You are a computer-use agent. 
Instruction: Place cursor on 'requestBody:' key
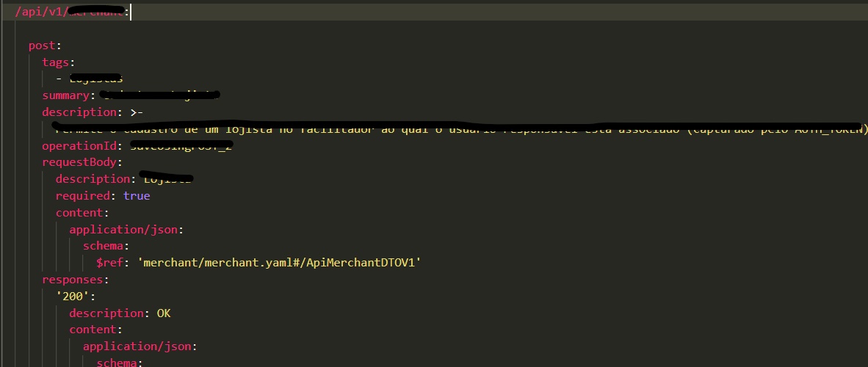point(82,162)
